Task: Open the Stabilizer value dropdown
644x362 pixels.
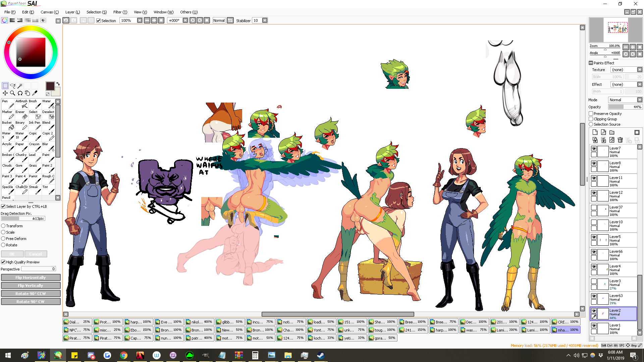Action: click(x=265, y=20)
